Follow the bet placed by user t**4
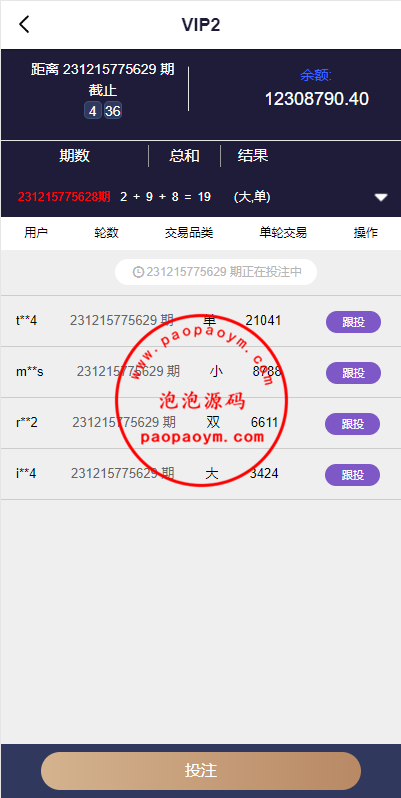 coord(353,322)
